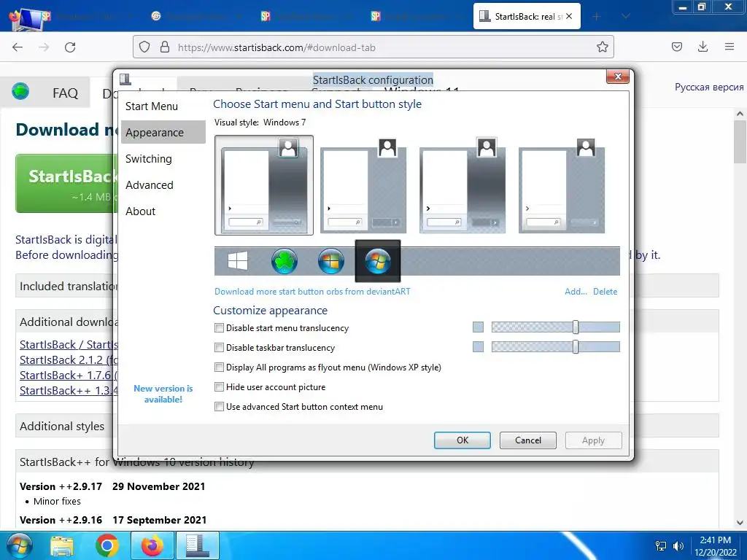Click the padlock site information icon
The width and height of the screenshot is (747, 560).
(x=165, y=47)
